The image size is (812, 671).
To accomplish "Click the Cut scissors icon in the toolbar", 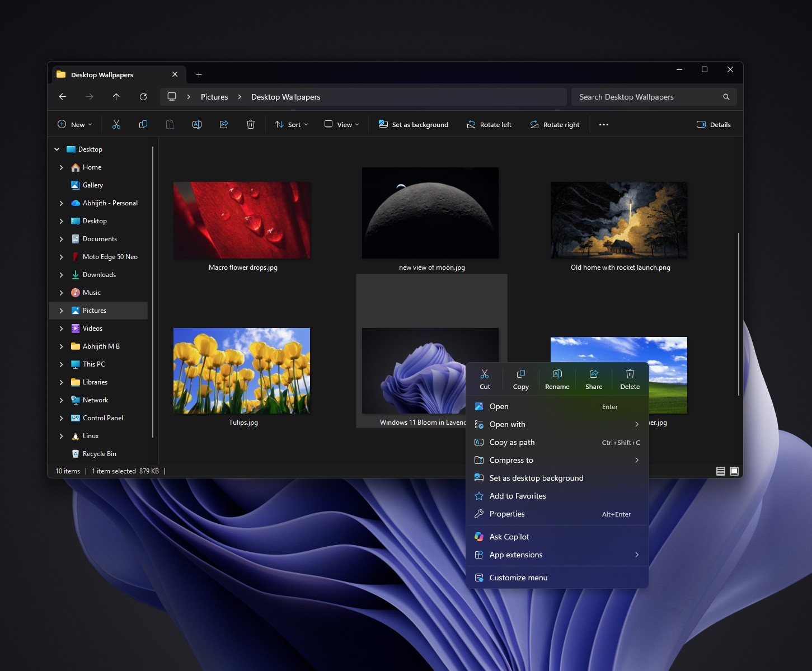I will tap(116, 124).
